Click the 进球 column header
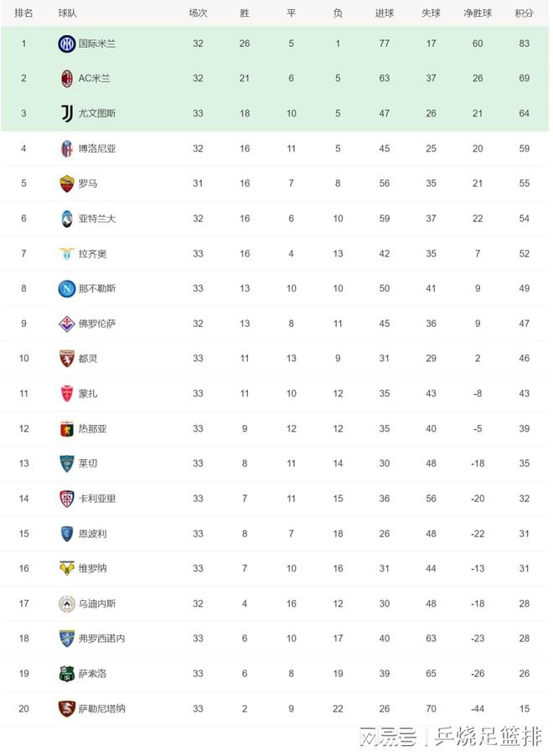Screen dimensions: 553x756 pyautogui.click(x=385, y=13)
